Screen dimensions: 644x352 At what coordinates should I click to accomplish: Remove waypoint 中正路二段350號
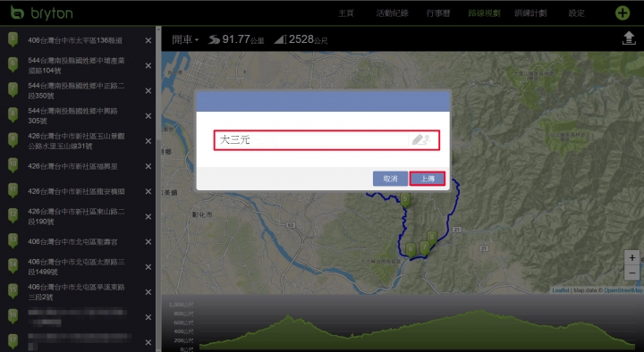(148, 90)
